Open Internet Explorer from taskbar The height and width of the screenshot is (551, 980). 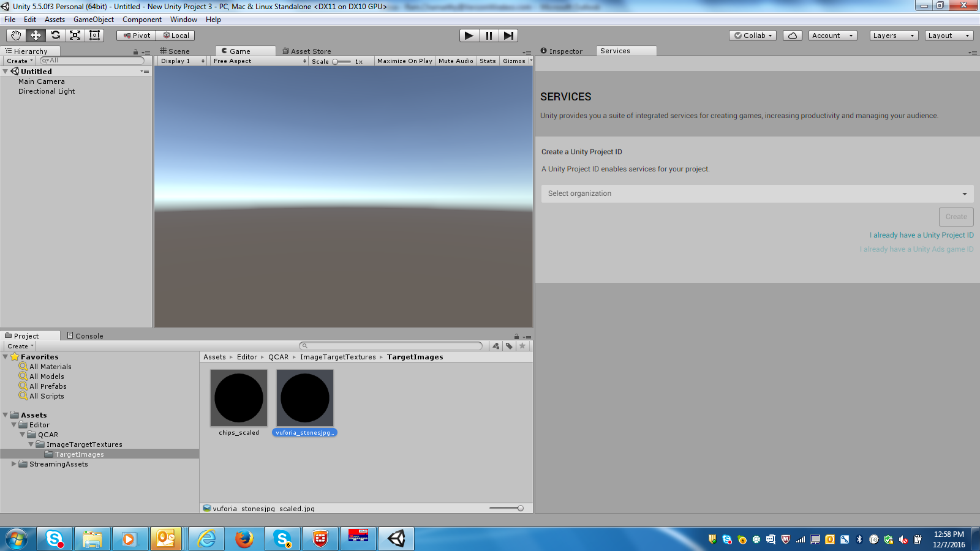pos(206,539)
